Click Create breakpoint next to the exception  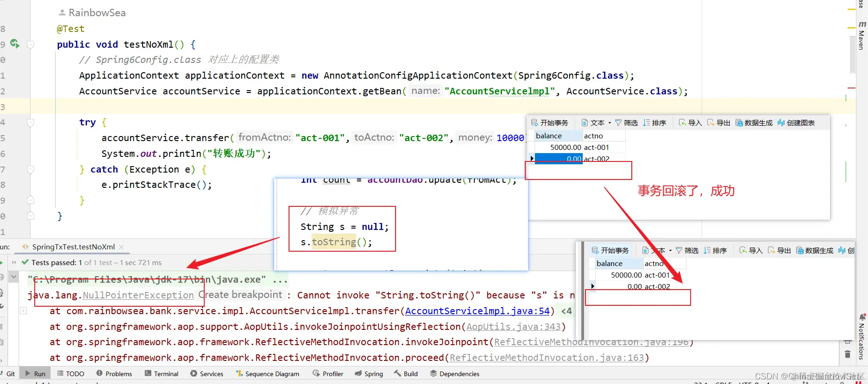pos(240,295)
